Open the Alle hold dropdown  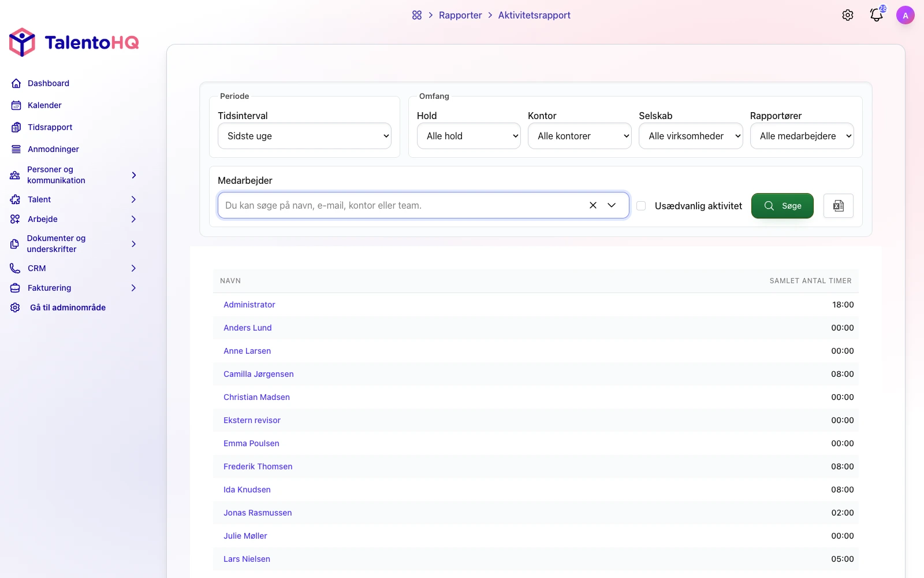[469, 136]
